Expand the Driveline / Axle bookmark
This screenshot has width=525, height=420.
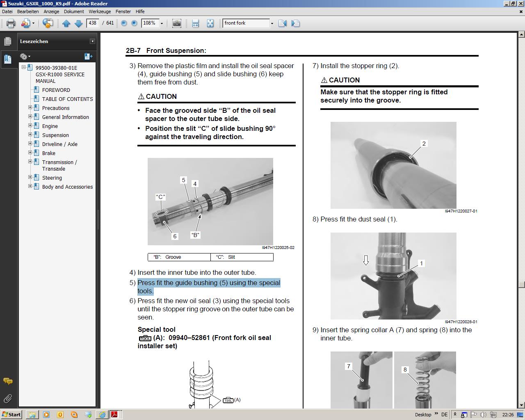30,144
